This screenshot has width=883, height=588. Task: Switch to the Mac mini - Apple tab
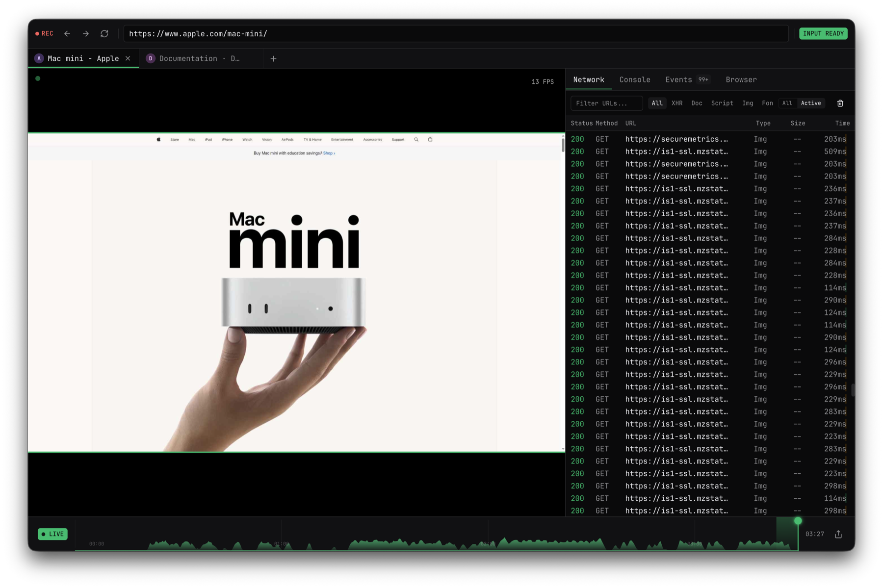pos(83,58)
